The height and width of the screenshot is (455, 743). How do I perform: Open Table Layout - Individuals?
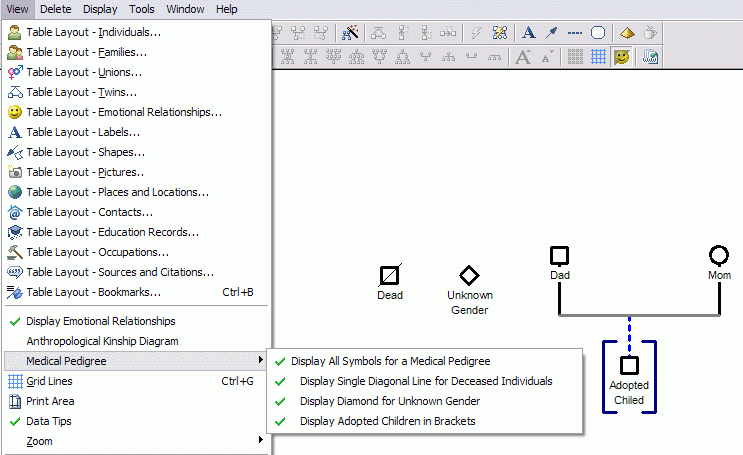point(93,32)
